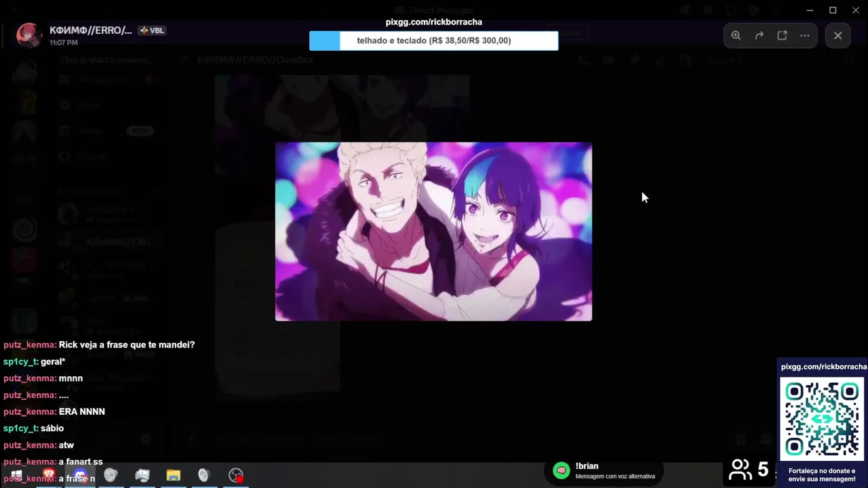Open Brave browser from the taskbar
Viewport: 868px width, 488px height.
49,475
